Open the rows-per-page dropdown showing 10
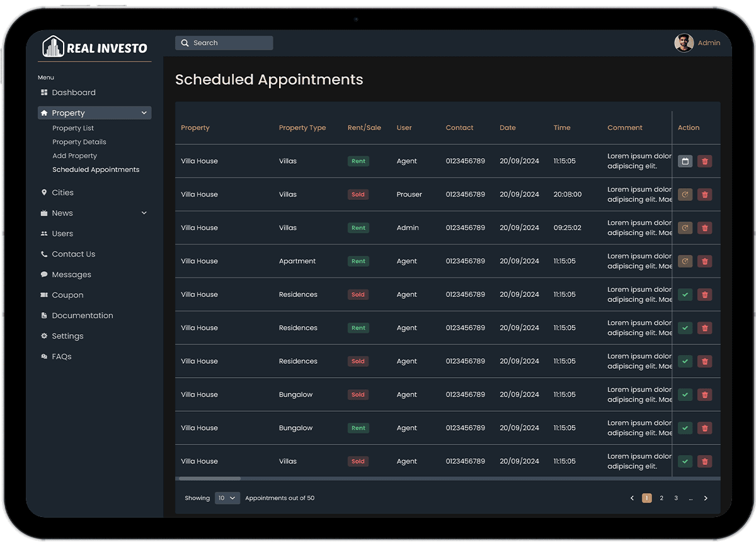The width and height of the screenshot is (756, 546). 227,498
